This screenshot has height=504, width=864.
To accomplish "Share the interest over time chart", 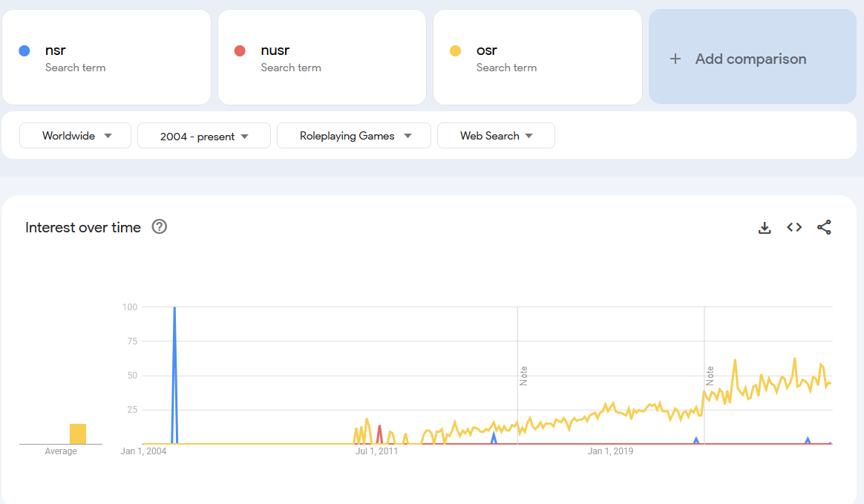I will (x=824, y=227).
